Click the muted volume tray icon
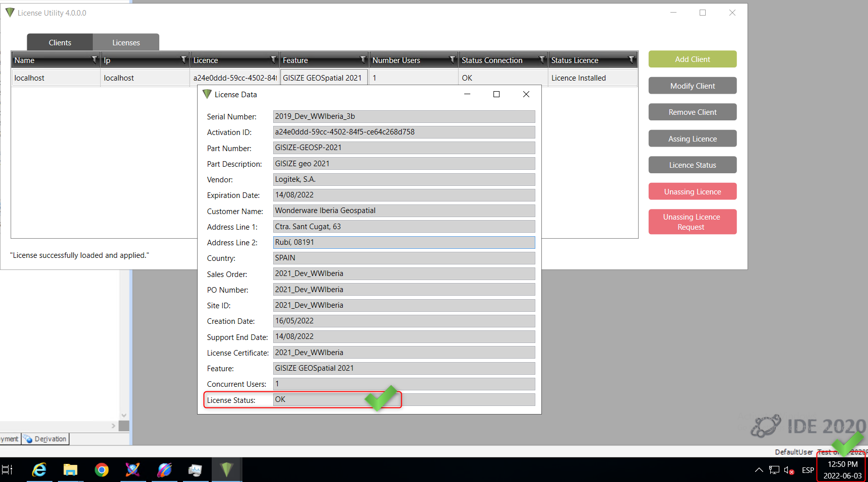Screen dimensions: 868x482 [789, 470]
